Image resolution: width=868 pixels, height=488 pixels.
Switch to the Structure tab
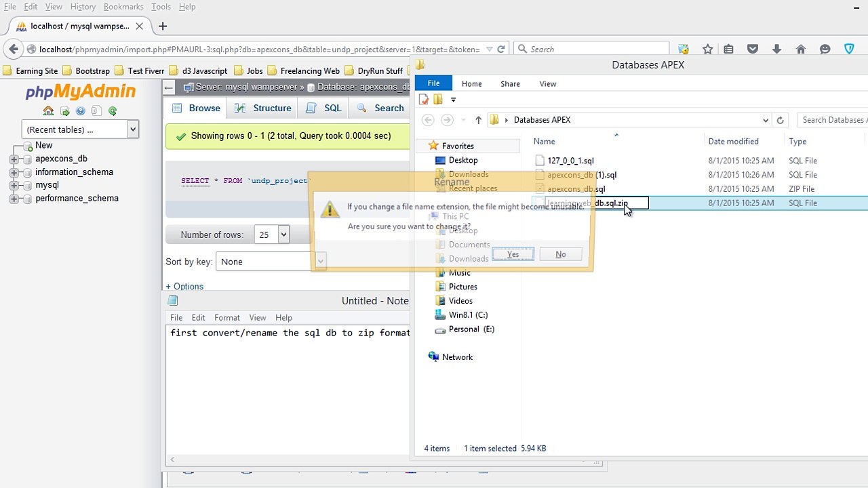point(263,108)
